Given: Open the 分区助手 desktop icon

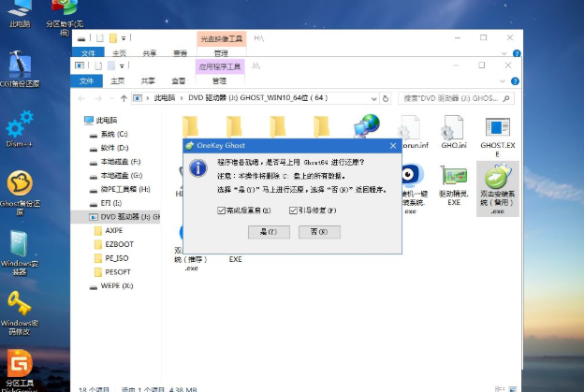Looking at the screenshot, I should point(65,17).
